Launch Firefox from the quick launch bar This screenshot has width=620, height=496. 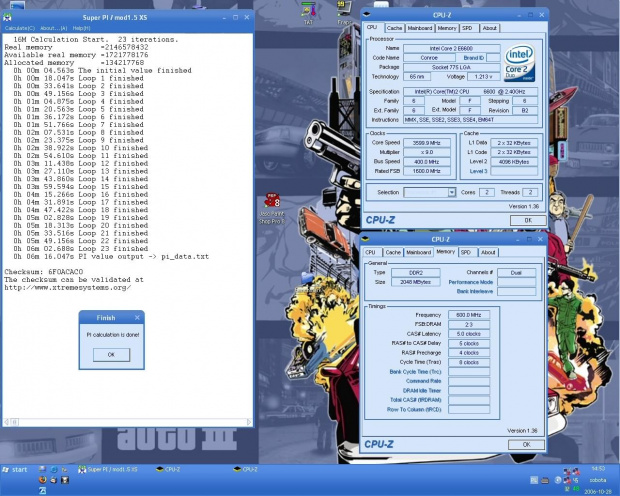pos(42,480)
